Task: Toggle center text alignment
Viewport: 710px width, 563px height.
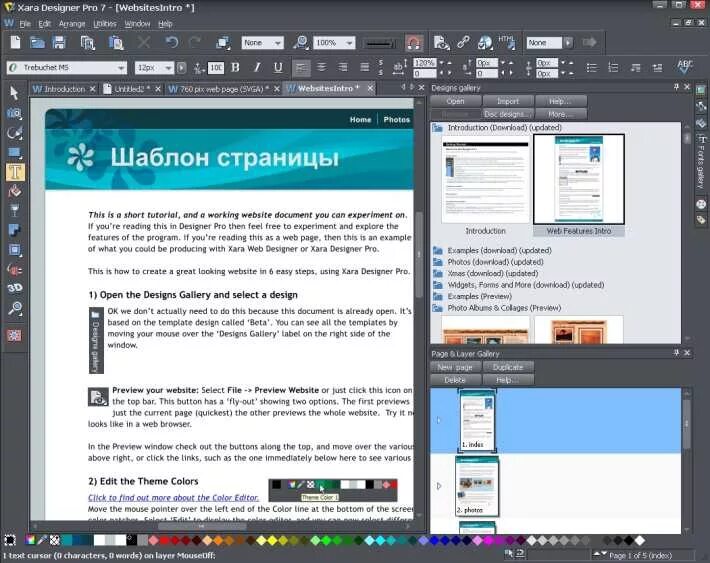Action: coord(321,67)
